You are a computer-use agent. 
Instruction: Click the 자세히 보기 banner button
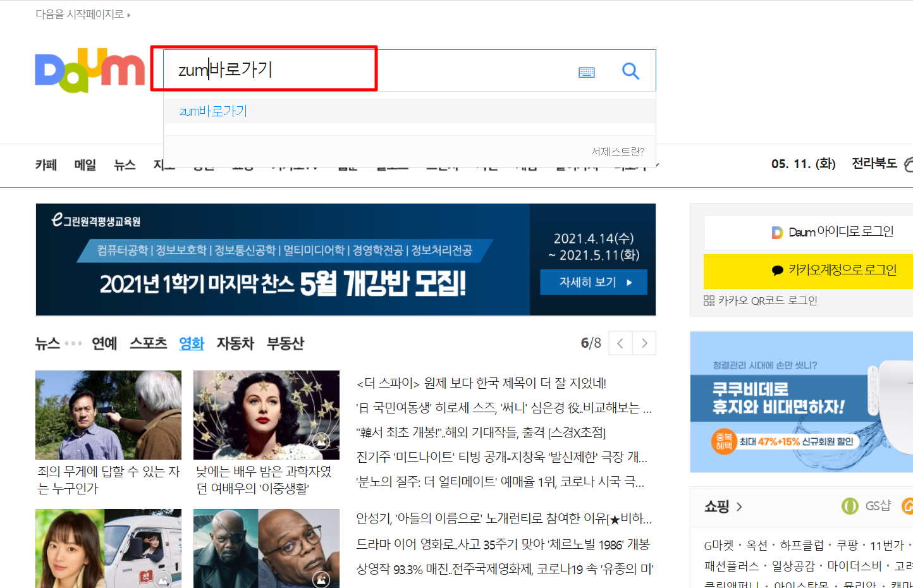coord(594,282)
